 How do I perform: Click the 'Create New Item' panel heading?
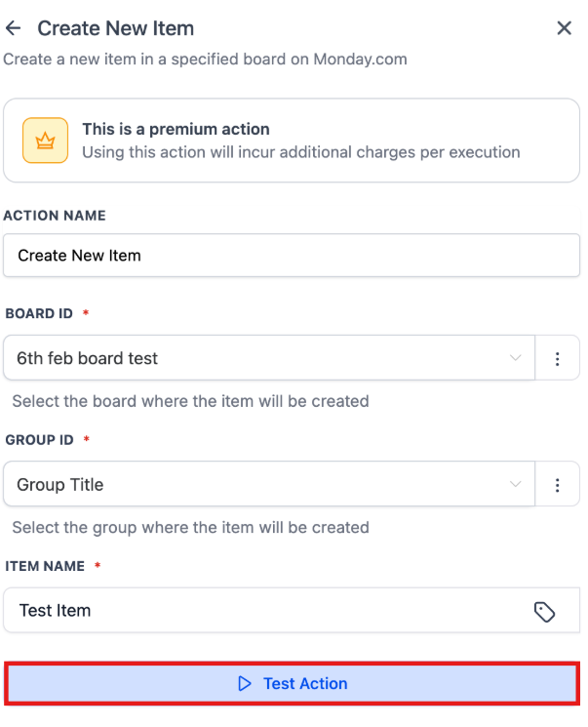tap(115, 28)
